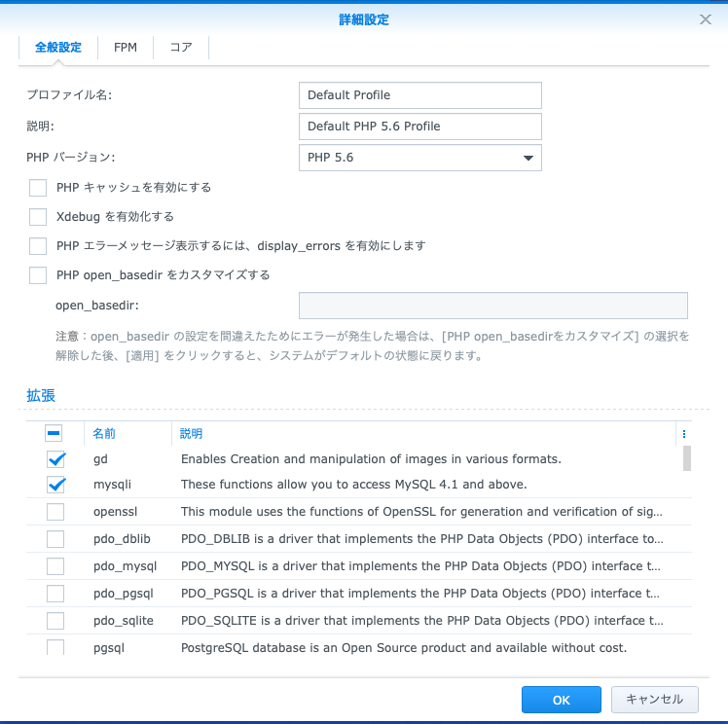Click the プロファイル名 input field
Image resolution: width=728 pixels, height=724 pixels.
[x=419, y=95]
